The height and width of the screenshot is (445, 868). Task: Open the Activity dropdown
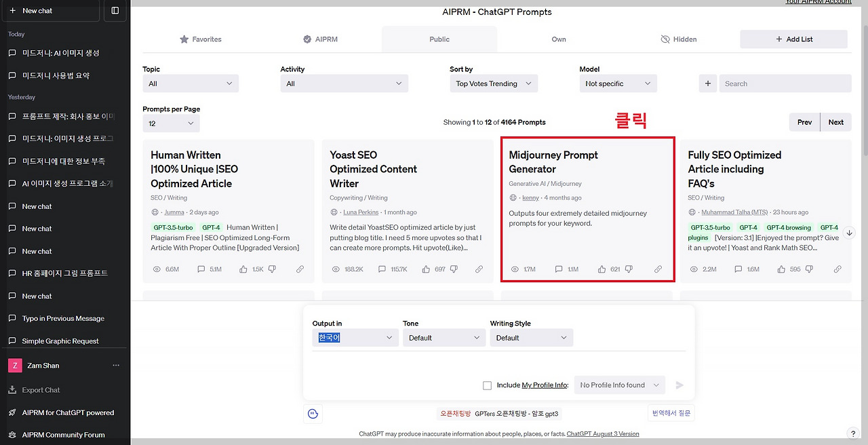click(344, 83)
